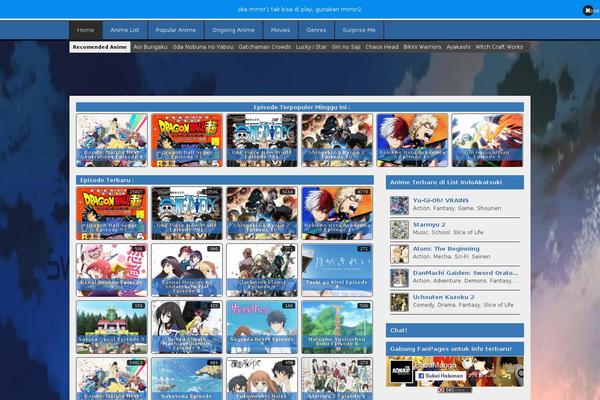Image resolution: width=600 pixels, height=400 pixels.
Task: Go to Popular Anime
Action: [x=176, y=30]
